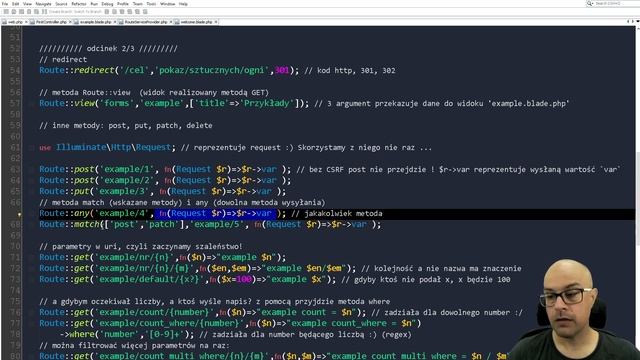
Task: Click the '// jakakolwiek metoda' comment
Action: tap(337, 213)
